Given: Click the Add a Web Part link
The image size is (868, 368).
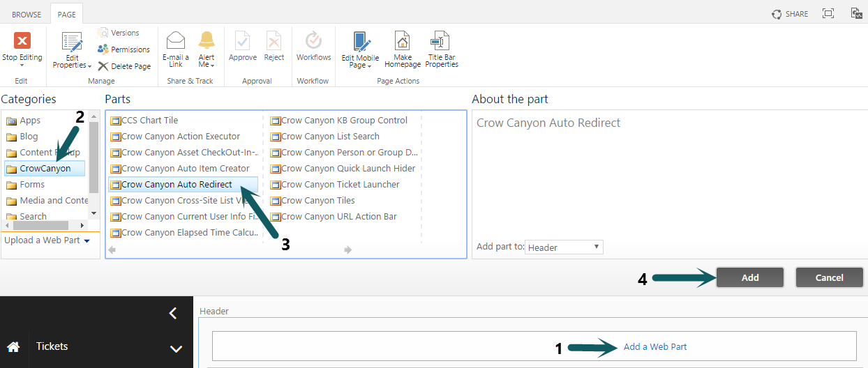Looking at the screenshot, I should click(654, 346).
